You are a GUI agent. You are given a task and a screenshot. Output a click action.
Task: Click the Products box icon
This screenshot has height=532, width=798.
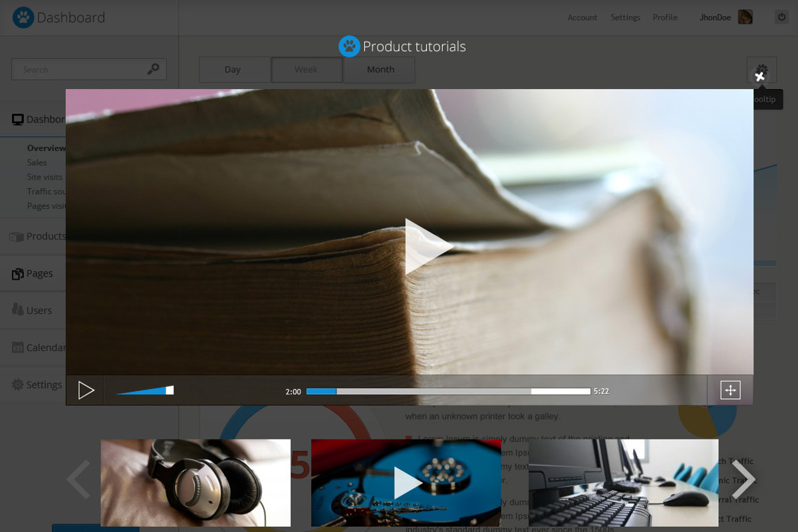17,237
